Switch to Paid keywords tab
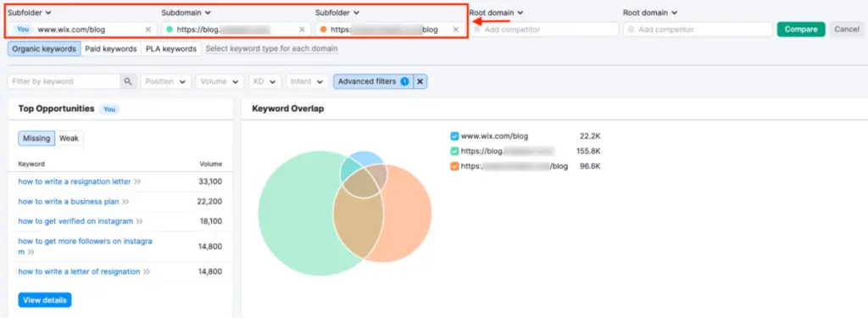 tap(111, 48)
